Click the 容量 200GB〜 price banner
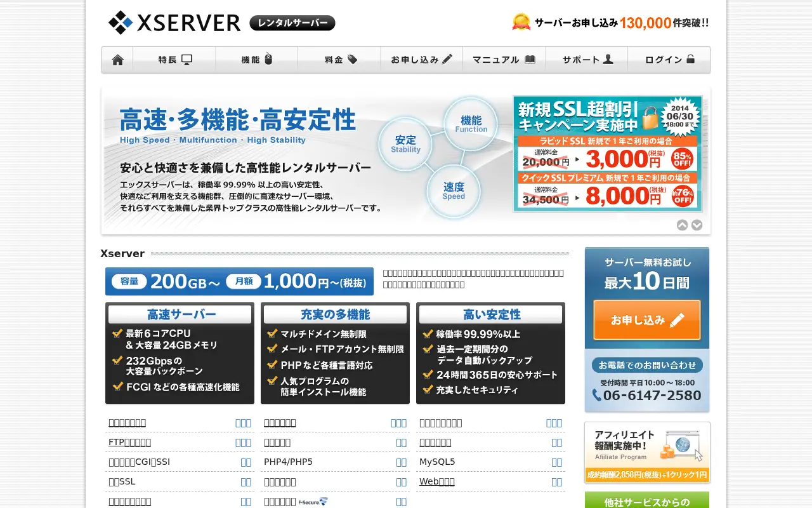The width and height of the screenshot is (812, 508). (240, 281)
